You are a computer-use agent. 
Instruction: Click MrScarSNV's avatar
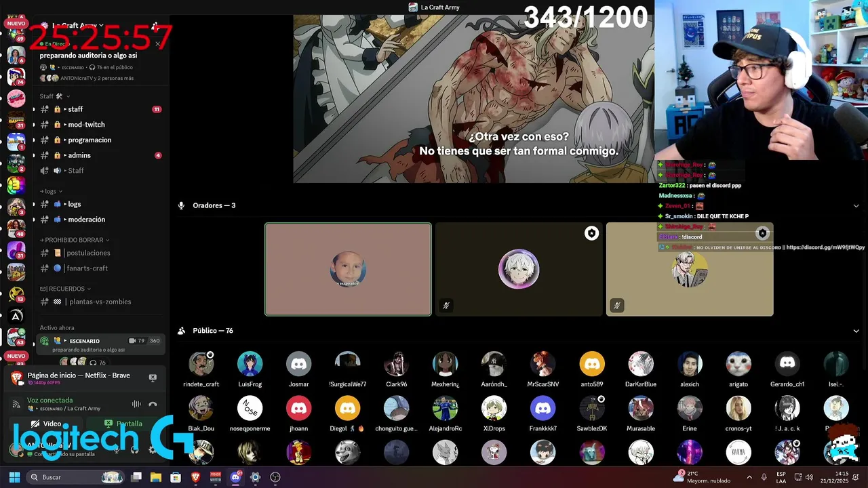[x=543, y=364]
